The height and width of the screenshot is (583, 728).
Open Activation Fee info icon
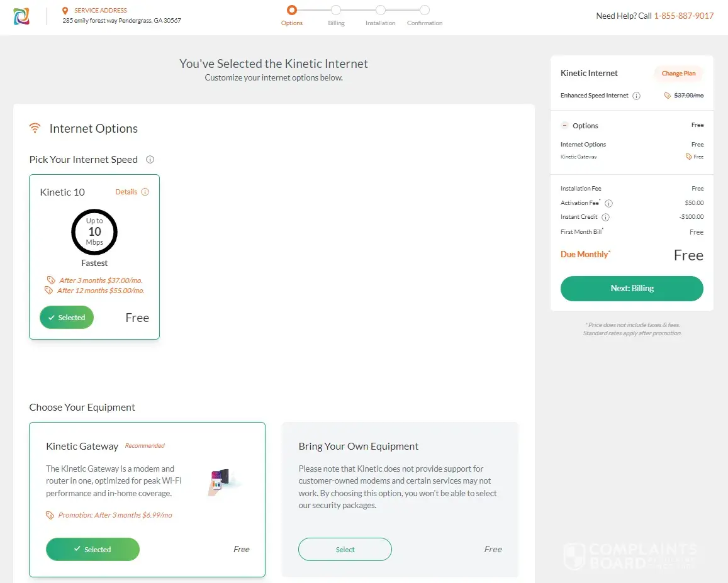point(608,203)
